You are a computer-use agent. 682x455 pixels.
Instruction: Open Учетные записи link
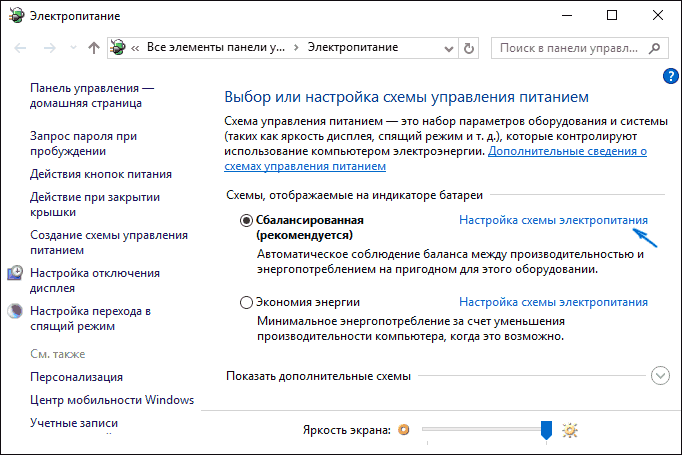click(74, 423)
